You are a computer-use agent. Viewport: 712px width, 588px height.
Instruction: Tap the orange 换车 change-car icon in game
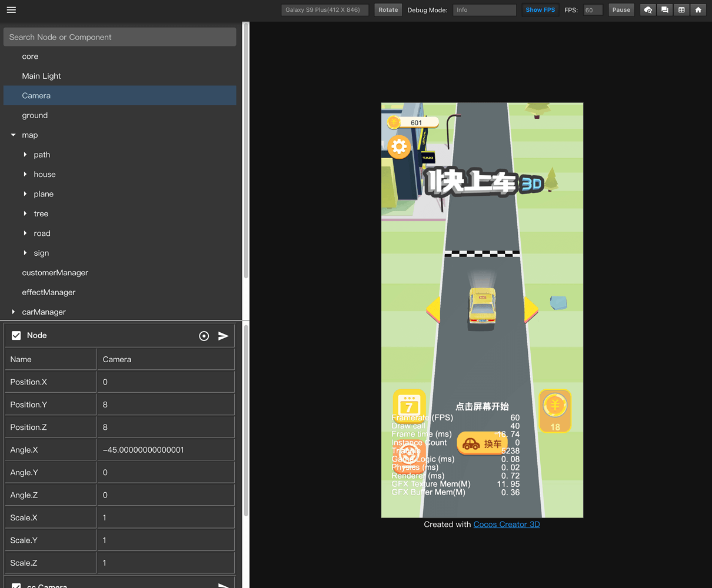tap(481, 444)
